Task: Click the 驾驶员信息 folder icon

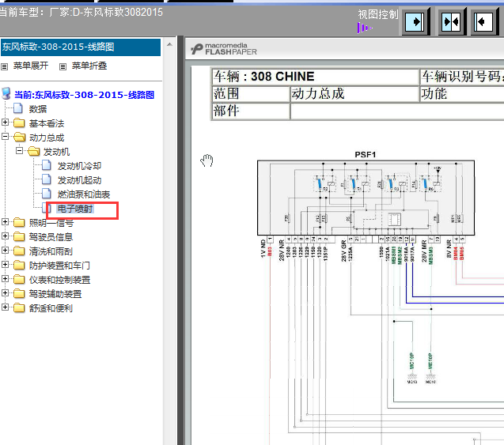Action: tap(19, 236)
